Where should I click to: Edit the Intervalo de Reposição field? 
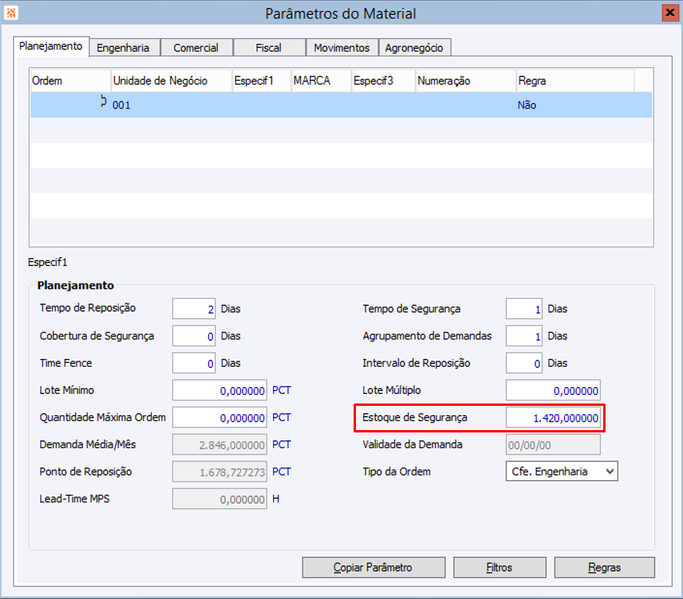pos(524,363)
